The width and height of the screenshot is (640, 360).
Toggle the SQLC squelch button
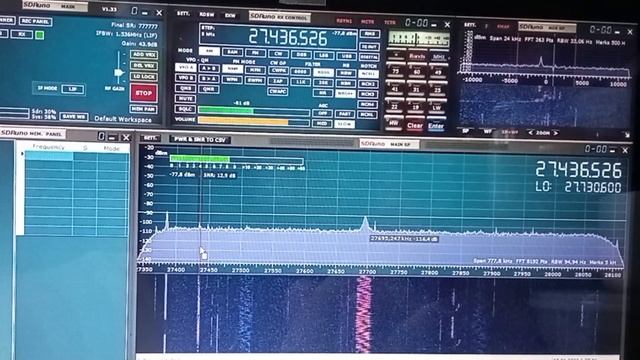[184, 109]
